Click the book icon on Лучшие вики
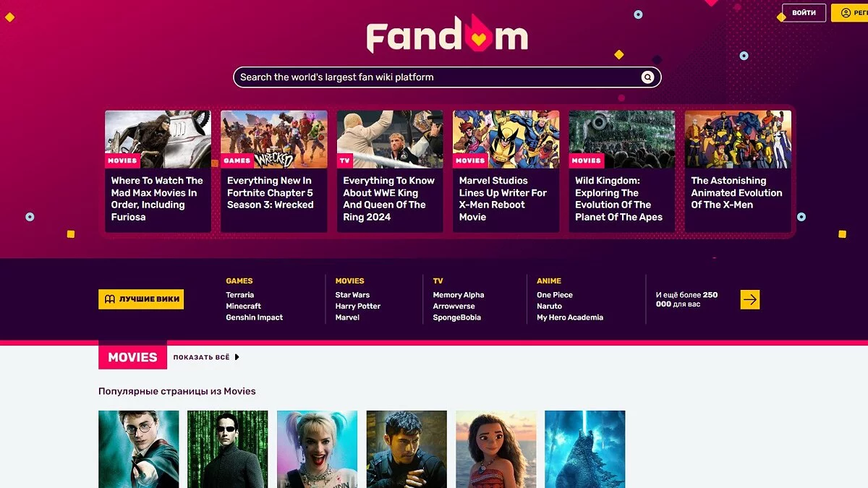This screenshot has height=488, width=868. click(110, 299)
